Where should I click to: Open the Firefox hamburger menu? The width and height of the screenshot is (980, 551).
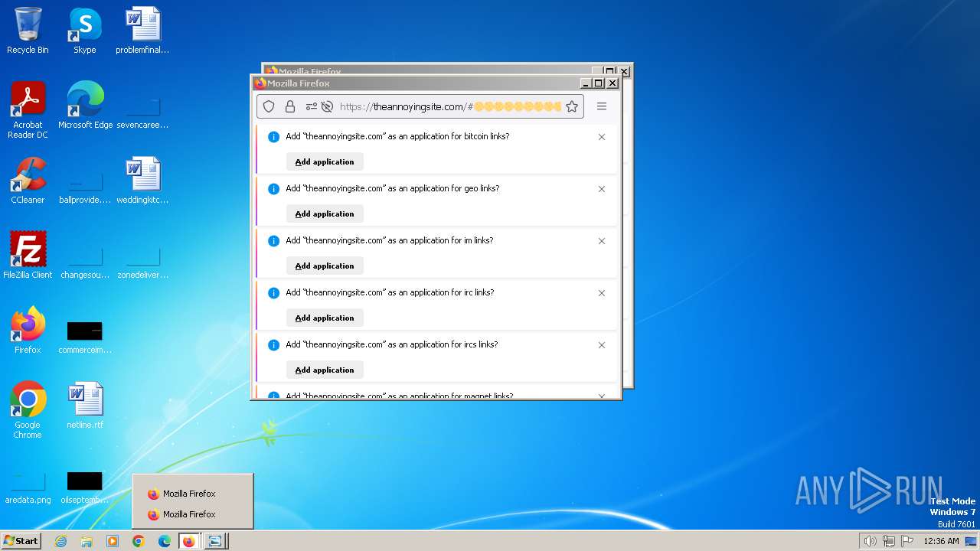point(602,106)
